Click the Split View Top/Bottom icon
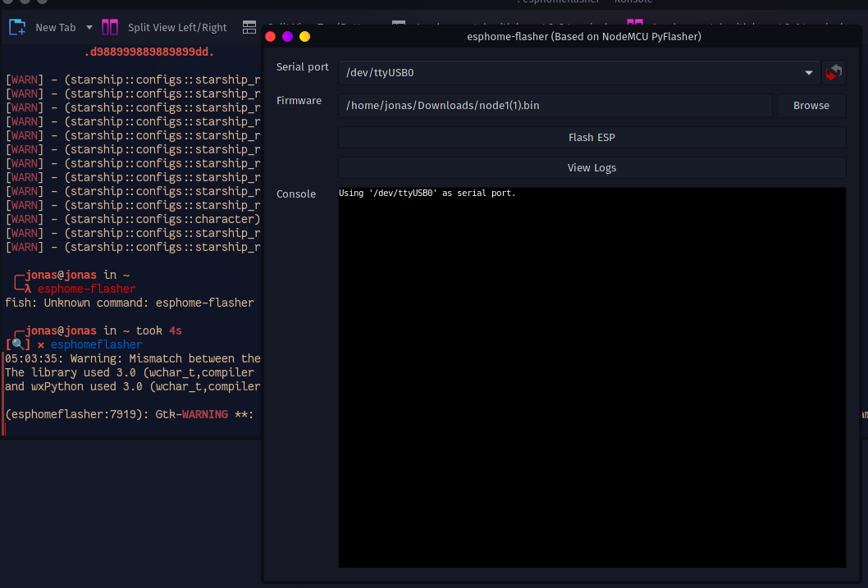The width and height of the screenshot is (868, 588). tap(249, 28)
